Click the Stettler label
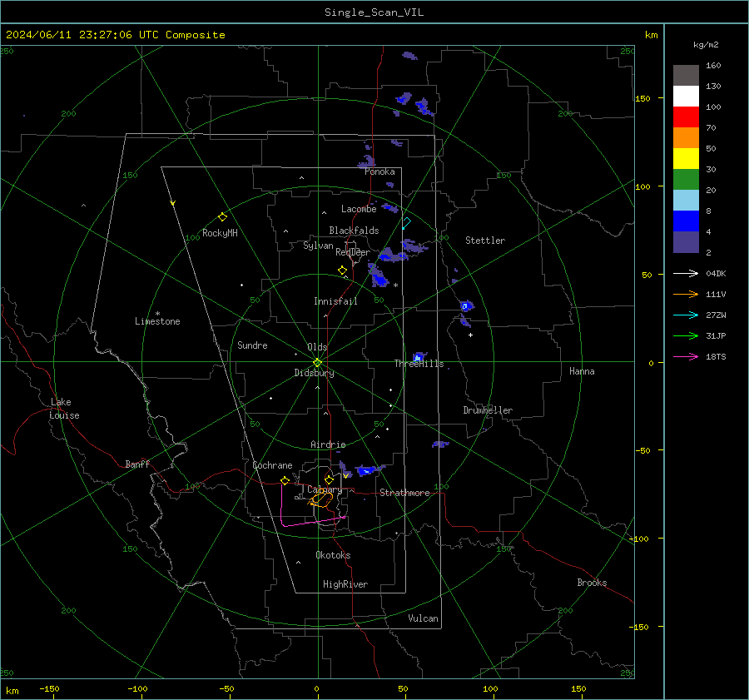 (485, 241)
